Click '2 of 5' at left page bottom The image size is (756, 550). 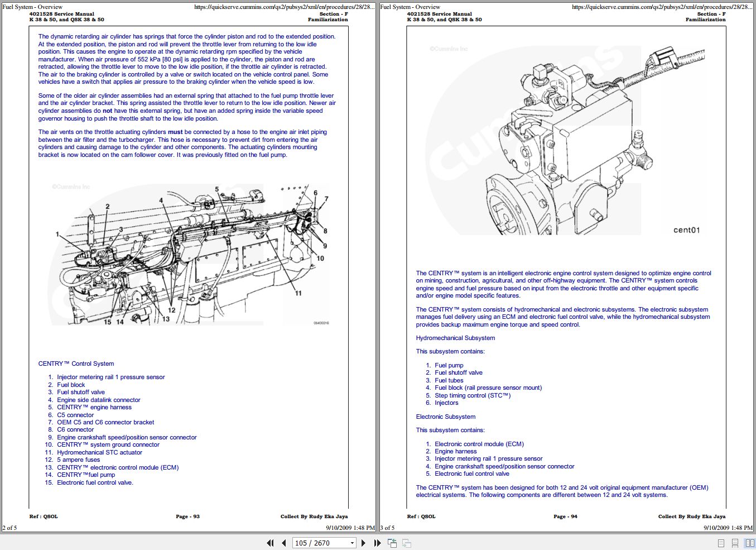[x=10, y=528]
